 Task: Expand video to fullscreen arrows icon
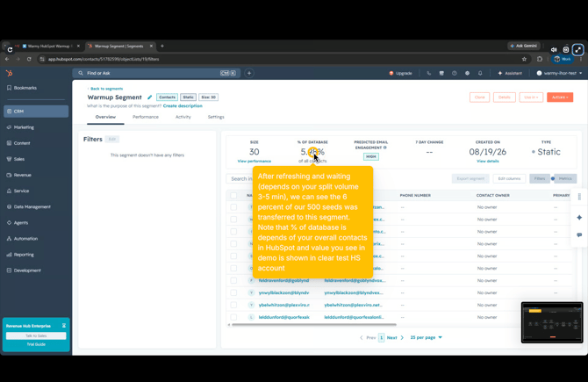point(577,49)
